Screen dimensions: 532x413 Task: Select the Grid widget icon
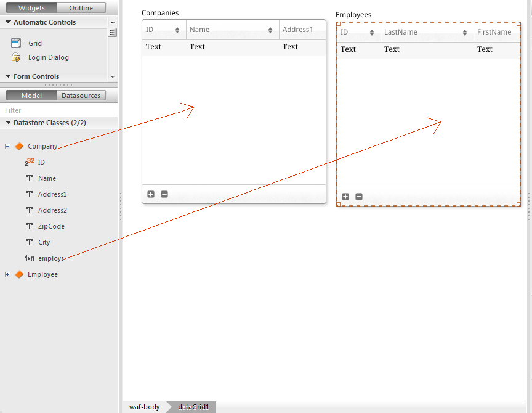pyautogui.click(x=16, y=43)
